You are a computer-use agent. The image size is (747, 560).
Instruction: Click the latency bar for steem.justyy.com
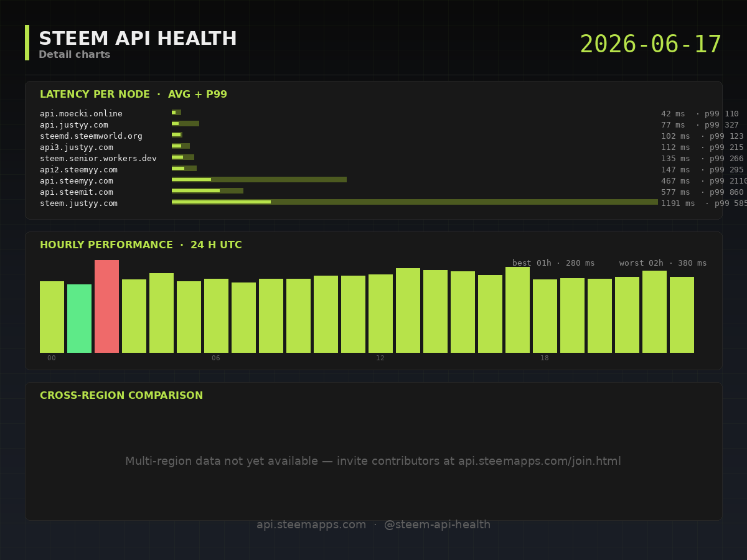coord(415,202)
